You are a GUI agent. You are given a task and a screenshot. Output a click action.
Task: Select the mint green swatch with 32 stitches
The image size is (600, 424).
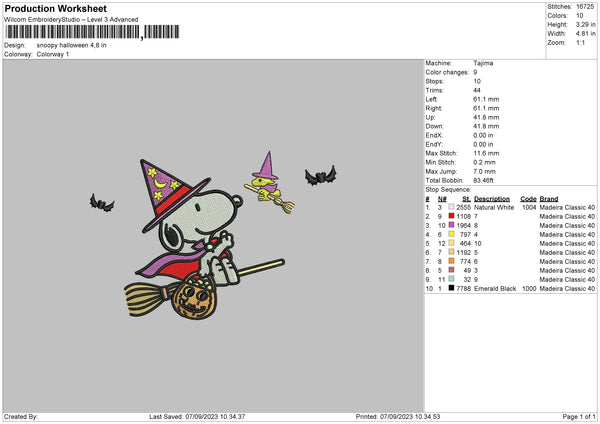pos(452,279)
